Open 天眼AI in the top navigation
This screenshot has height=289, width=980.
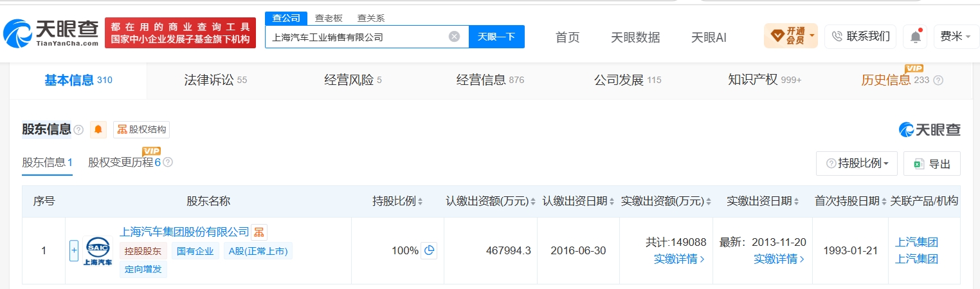(x=709, y=37)
